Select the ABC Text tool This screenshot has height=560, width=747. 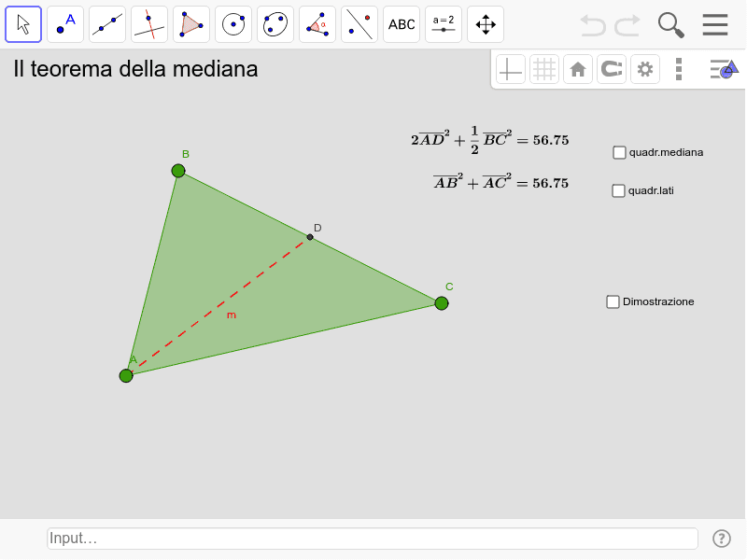click(402, 24)
